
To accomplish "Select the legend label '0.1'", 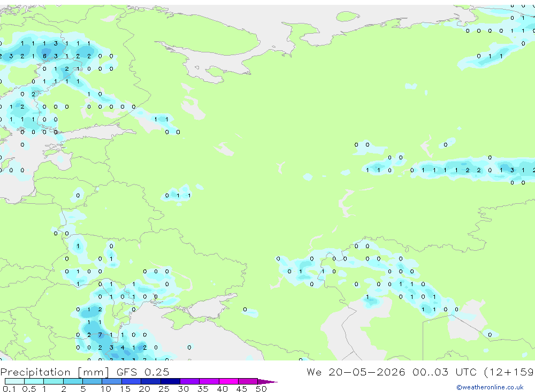I will (x=9, y=389).
